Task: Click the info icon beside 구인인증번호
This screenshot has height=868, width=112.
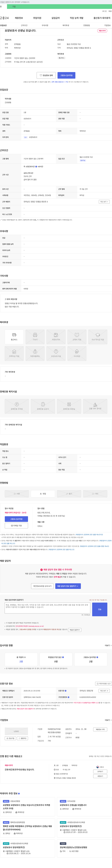Action: coord(69,697)
